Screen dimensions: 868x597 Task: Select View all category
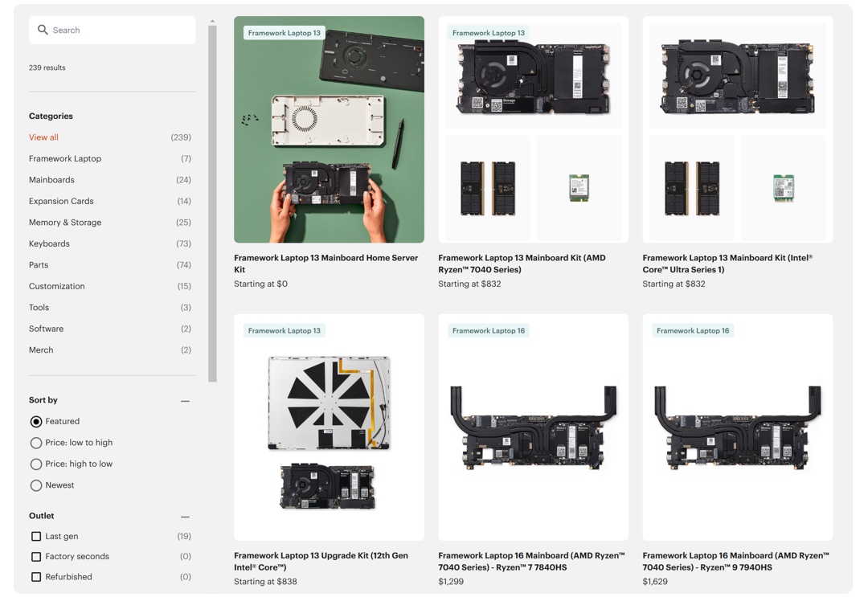click(43, 137)
